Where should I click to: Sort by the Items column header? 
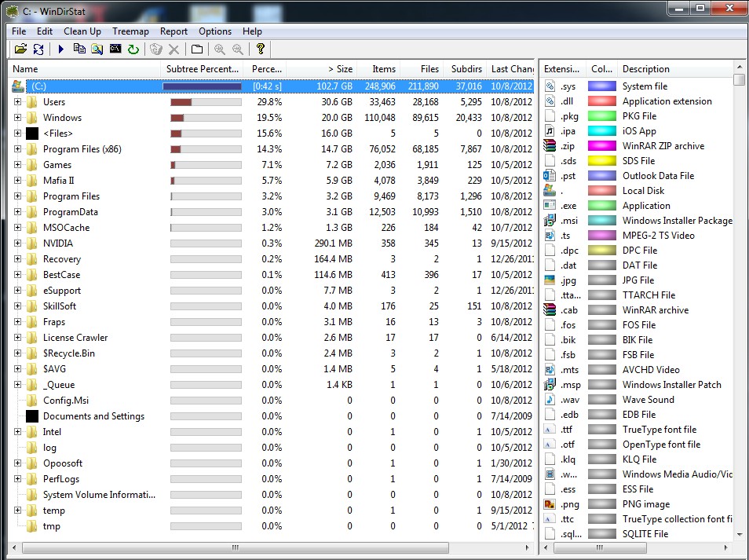tap(378, 69)
